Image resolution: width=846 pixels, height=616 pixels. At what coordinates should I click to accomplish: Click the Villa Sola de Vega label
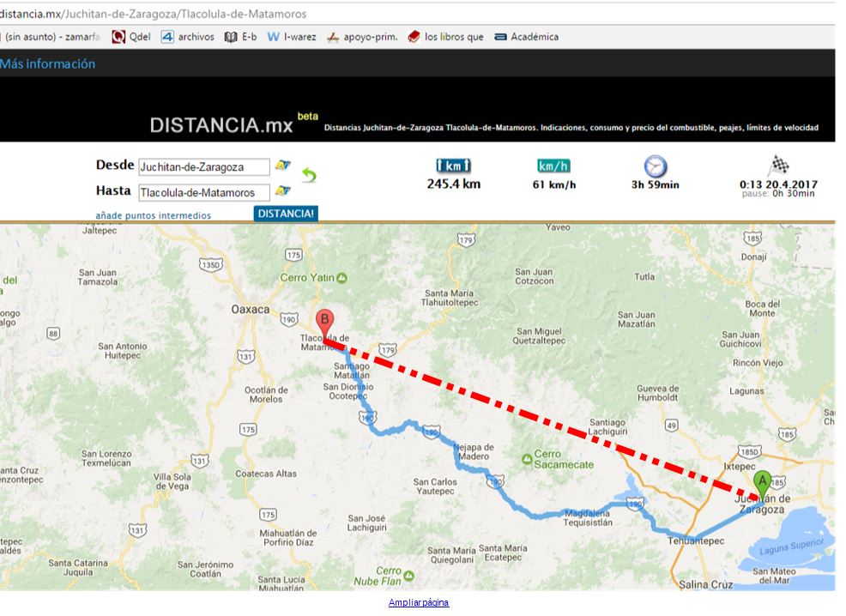point(172,481)
